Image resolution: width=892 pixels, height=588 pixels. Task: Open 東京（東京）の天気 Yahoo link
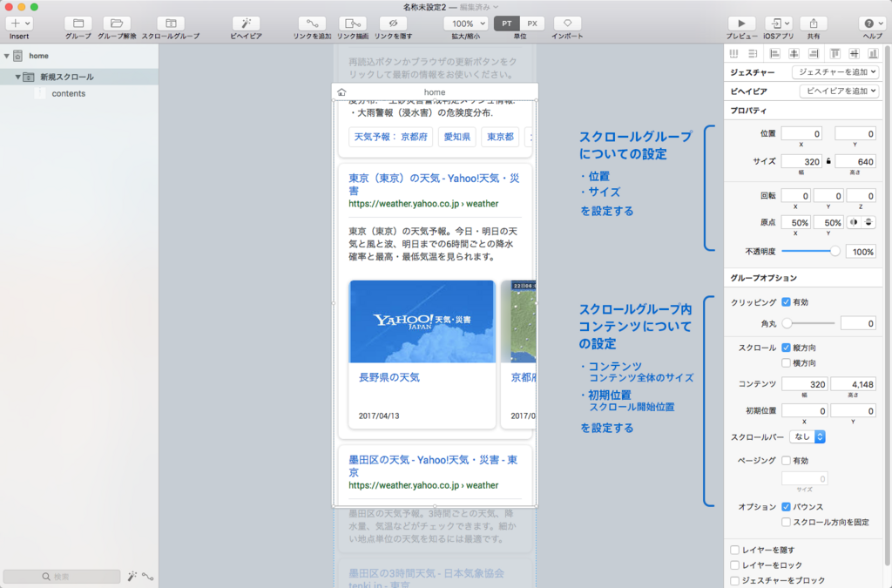(x=434, y=185)
